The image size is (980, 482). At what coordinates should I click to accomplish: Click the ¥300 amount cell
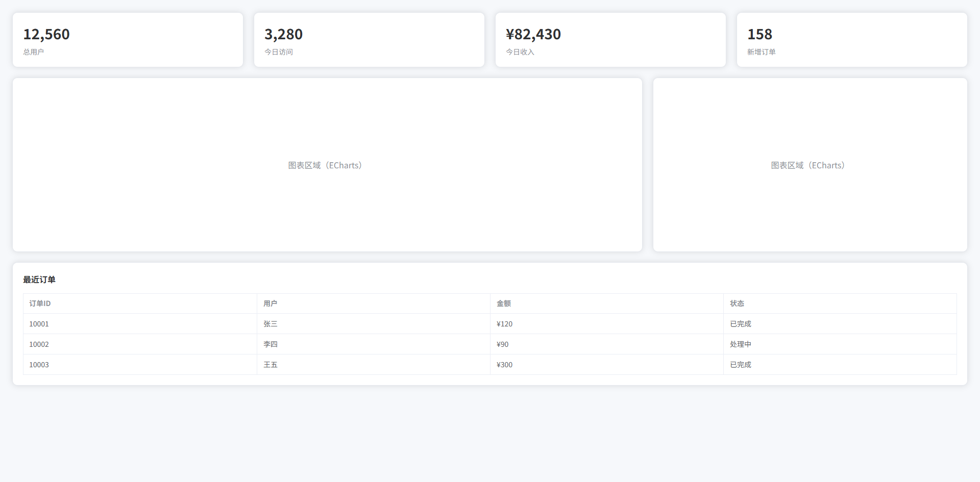pos(504,365)
